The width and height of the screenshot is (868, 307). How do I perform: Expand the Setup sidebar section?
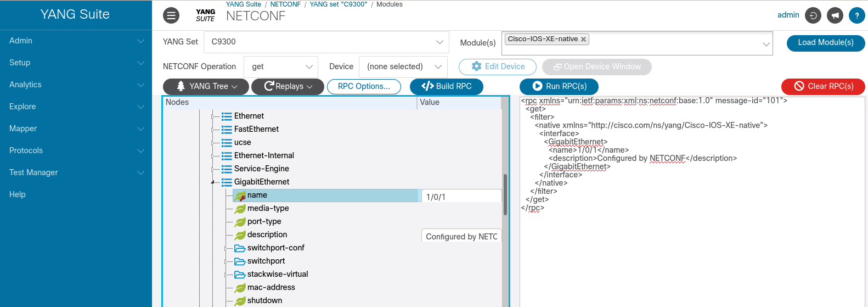76,63
